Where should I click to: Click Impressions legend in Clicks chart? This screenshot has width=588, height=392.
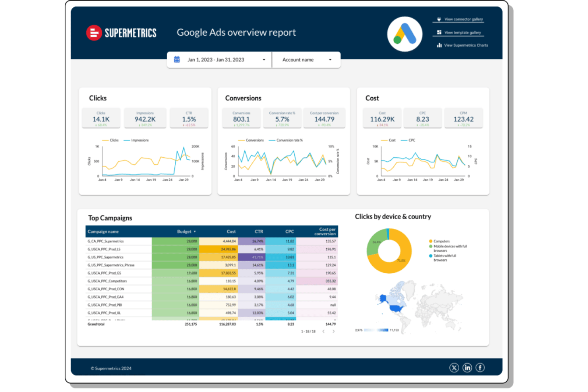point(136,140)
